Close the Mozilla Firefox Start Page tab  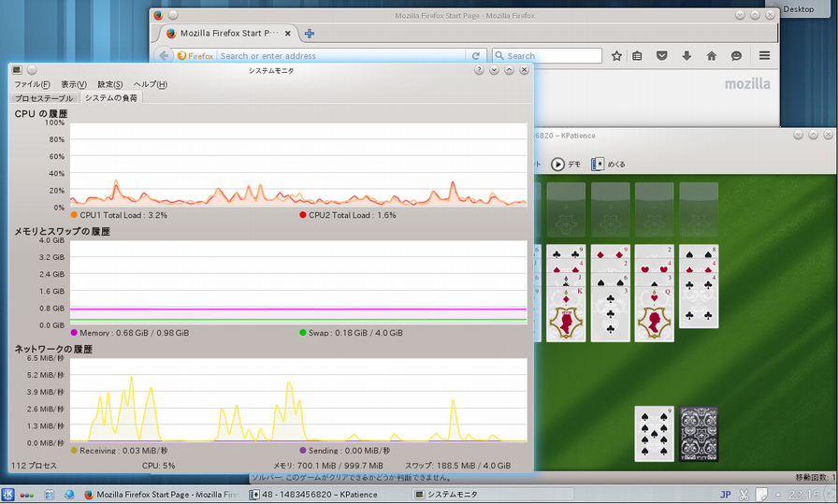point(287,34)
